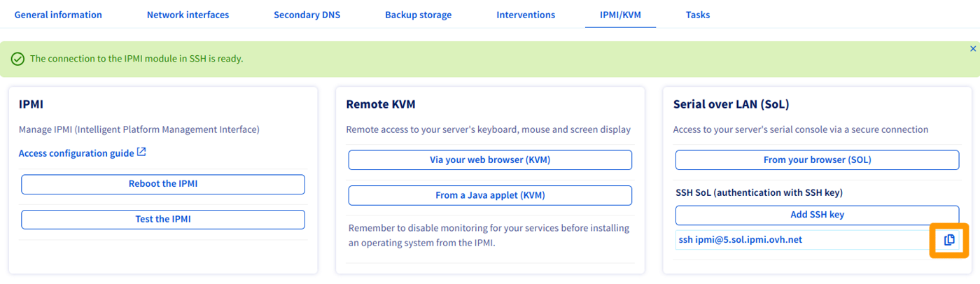Select the IPMI/KVM tab
980x284 pixels.
(x=620, y=15)
